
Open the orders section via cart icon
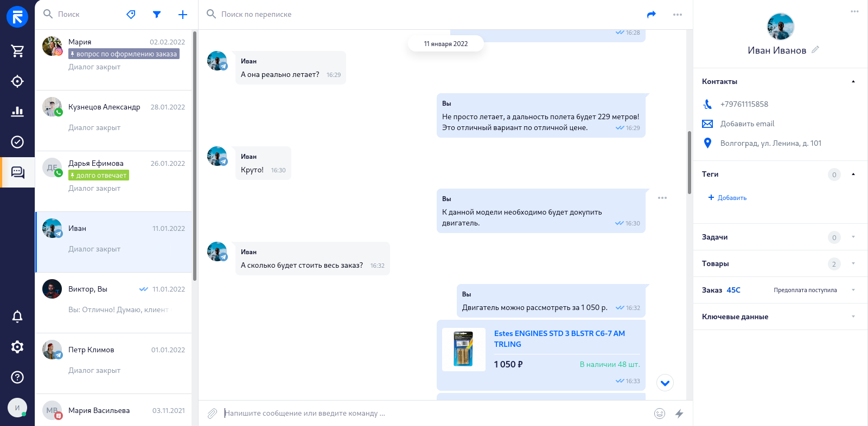(17, 50)
